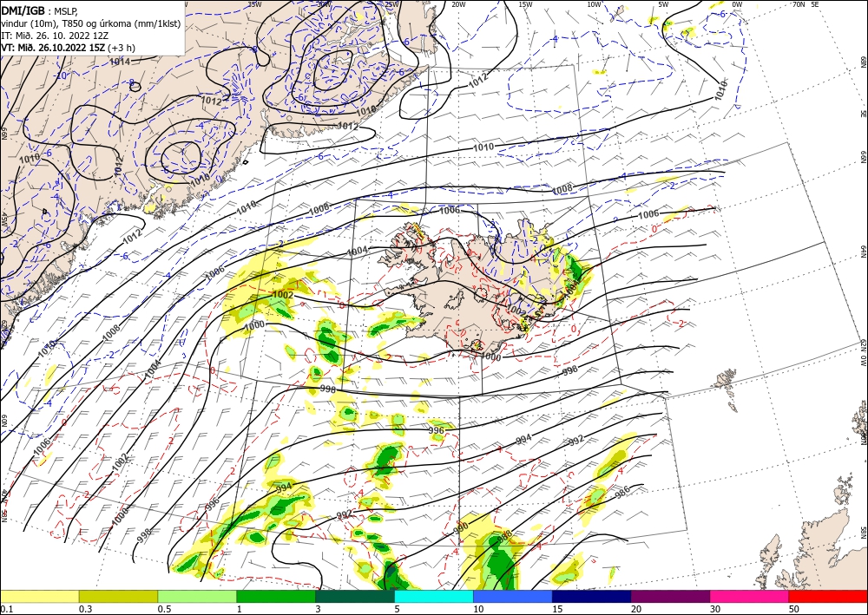This screenshot has height=615, width=868.
Task: Click the '35W' longitude label at top
Action: [254, 4]
